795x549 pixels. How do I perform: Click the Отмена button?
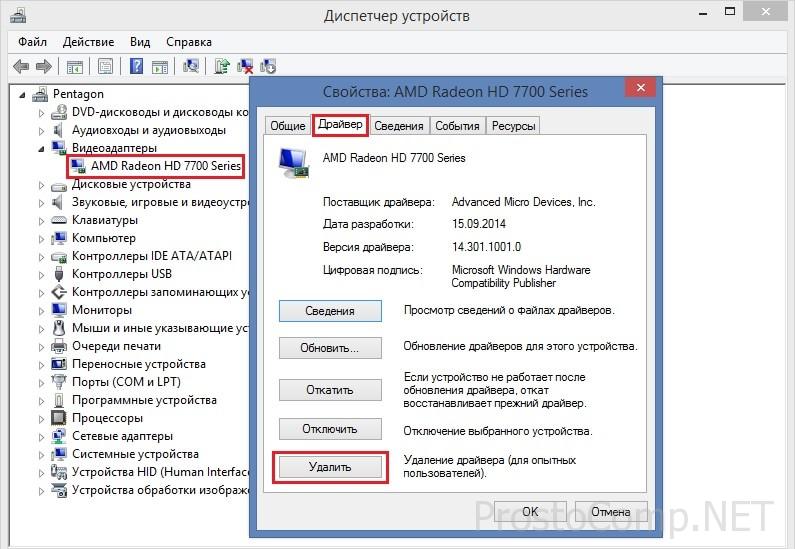pos(610,511)
